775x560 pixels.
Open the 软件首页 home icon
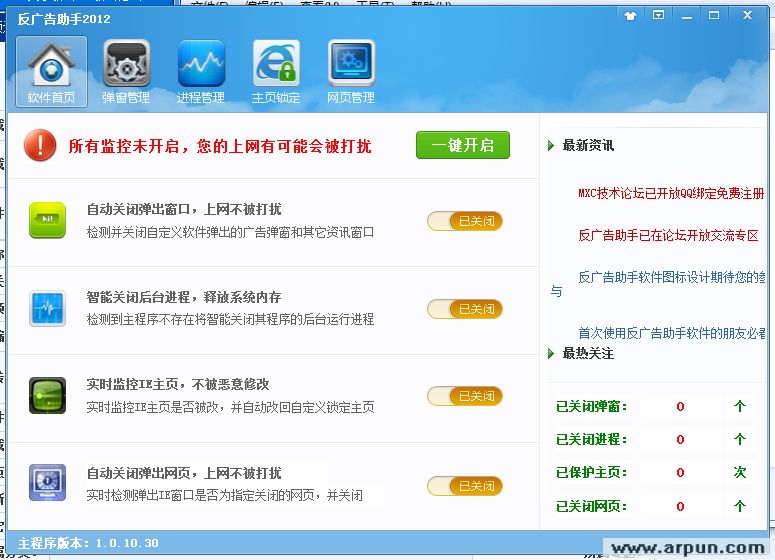51,72
